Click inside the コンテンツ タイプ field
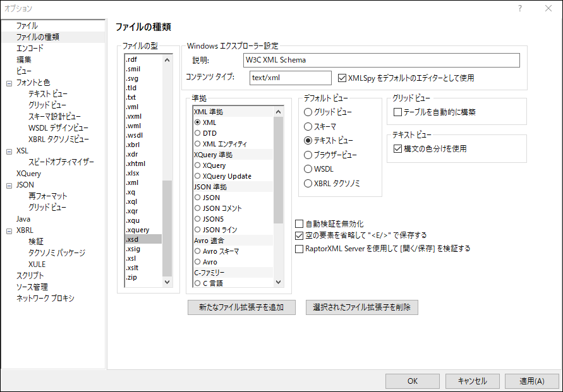Viewport: 563px width, 392px height. coord(289,78)
